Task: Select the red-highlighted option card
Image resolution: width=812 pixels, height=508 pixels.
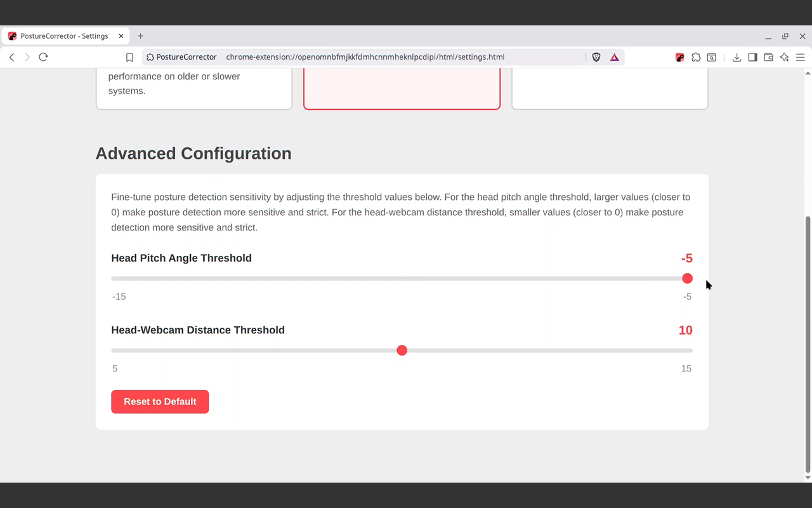Action: click(402, 89)
